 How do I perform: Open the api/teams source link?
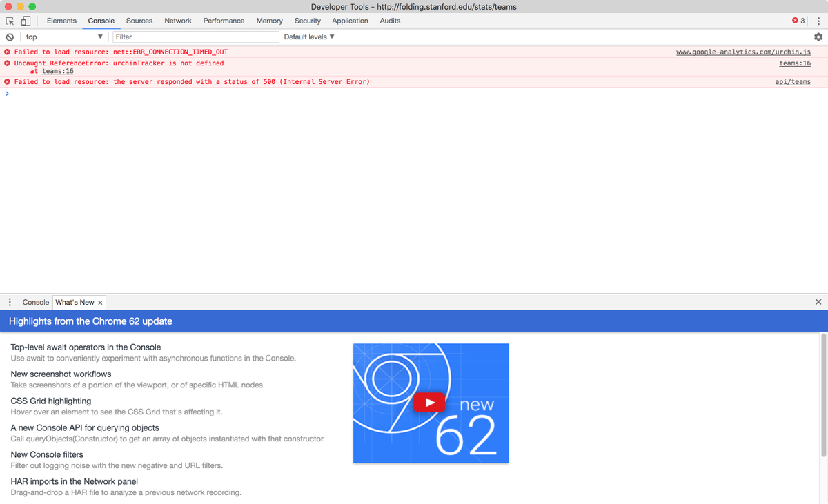[x=793, y=81]
